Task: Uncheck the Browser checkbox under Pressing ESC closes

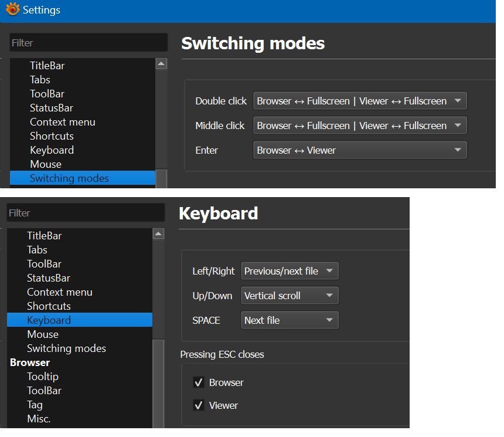Action: tap(199, 382)
